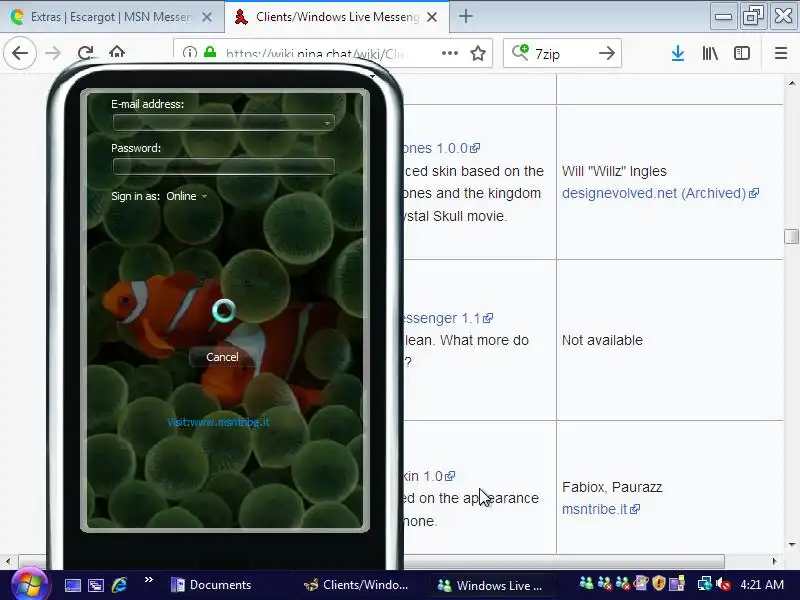
Task: Open the Firefox library
Action: pos(710,53)
